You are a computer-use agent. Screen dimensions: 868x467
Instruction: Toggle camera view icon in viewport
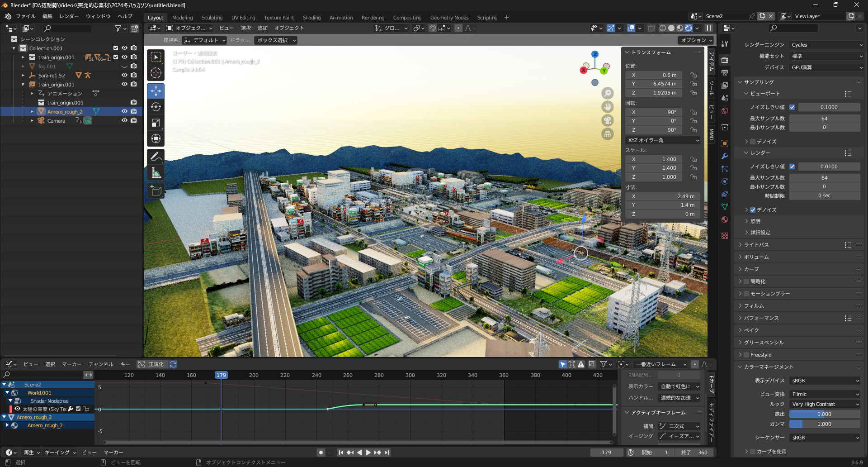(608, 120)
